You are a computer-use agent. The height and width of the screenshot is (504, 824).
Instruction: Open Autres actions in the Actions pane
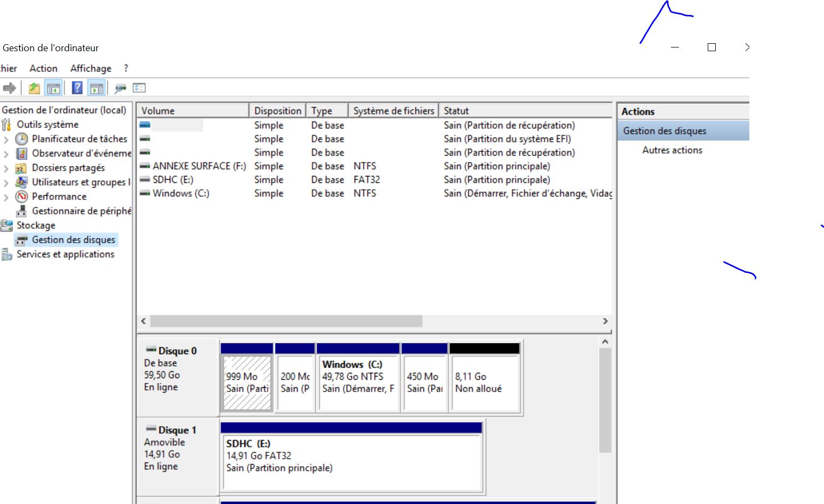672,150
